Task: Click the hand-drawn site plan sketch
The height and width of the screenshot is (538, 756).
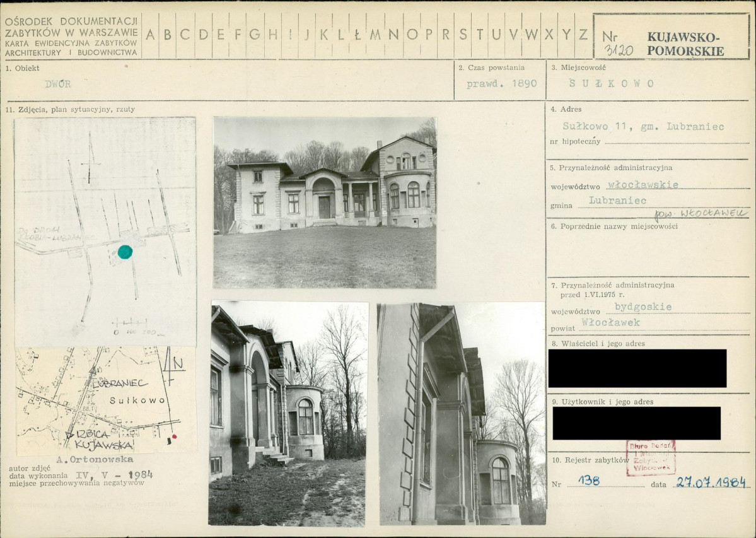Action: [105, 231]
